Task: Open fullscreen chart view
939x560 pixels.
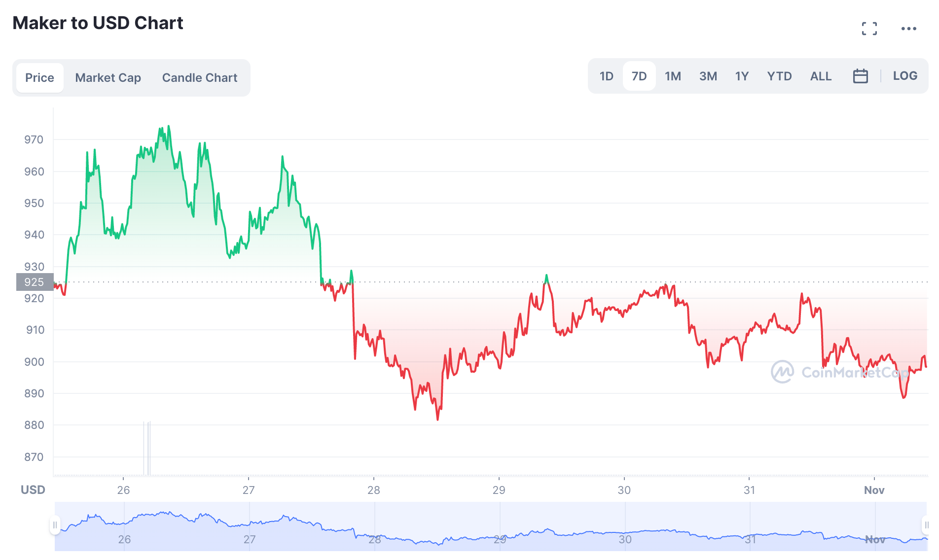Action: click(870, 28)
